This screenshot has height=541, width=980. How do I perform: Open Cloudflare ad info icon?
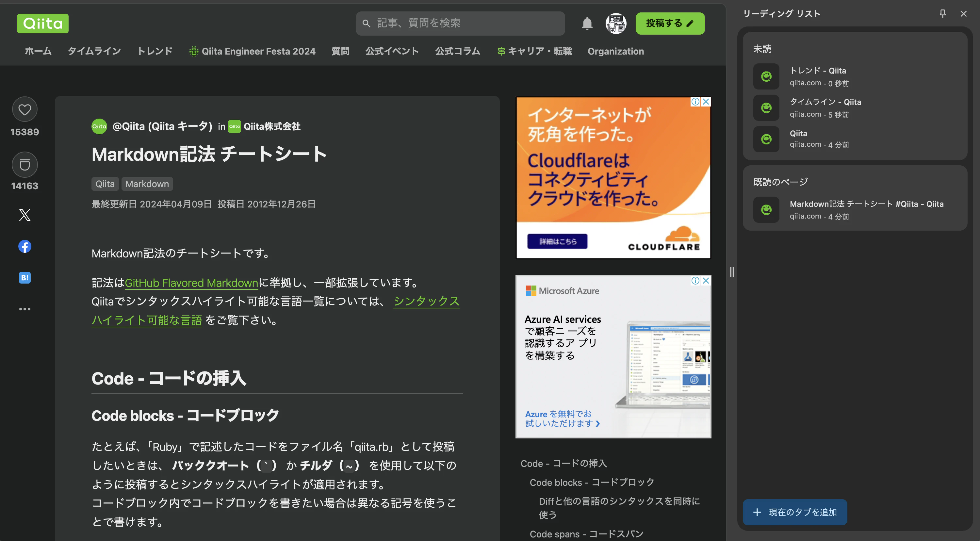(x=695, y=102)
